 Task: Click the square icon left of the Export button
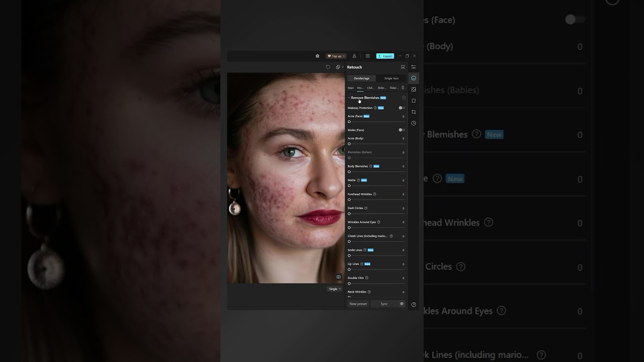[x=367, y=56]
